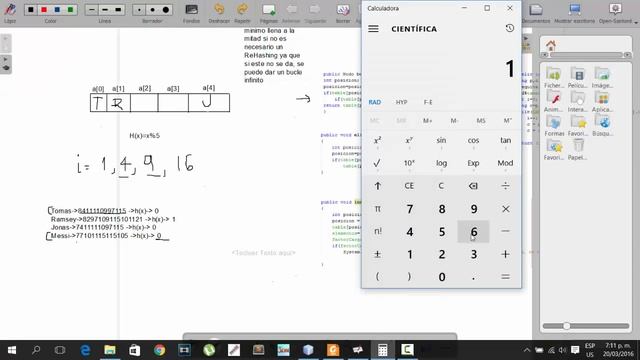
Task: Click the divide operator button
Action: 505,186
